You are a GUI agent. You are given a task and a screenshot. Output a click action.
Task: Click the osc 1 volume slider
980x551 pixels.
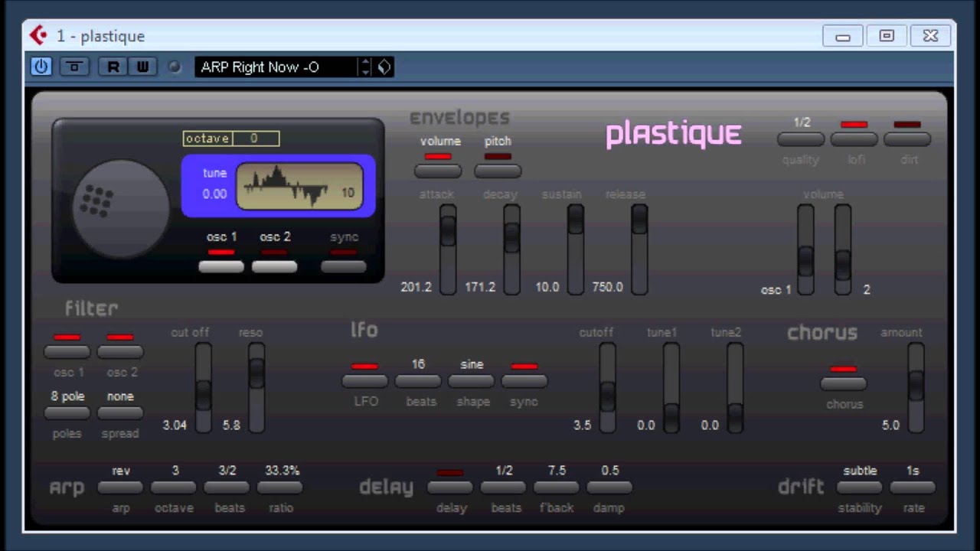[x=805, y=249]
